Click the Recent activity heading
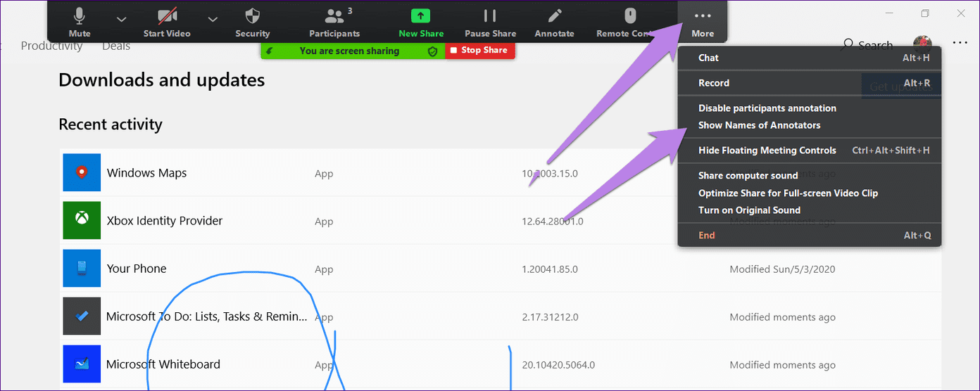This screenshot has width=980, height=391. click(x=111, y=124)
